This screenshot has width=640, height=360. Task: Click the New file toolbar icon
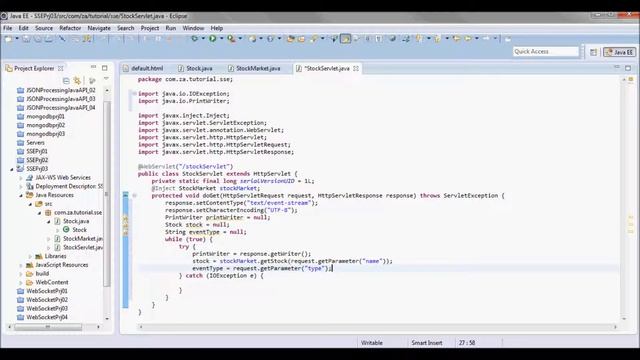(8, 39)
